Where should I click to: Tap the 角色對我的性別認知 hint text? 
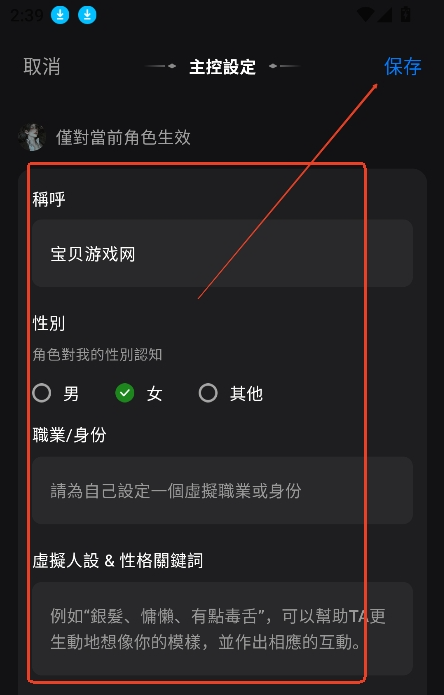pyautogui.click(x=97, y=355)
